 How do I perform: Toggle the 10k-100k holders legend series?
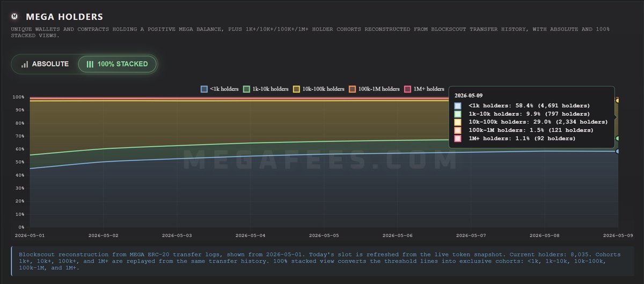[318, 89]
